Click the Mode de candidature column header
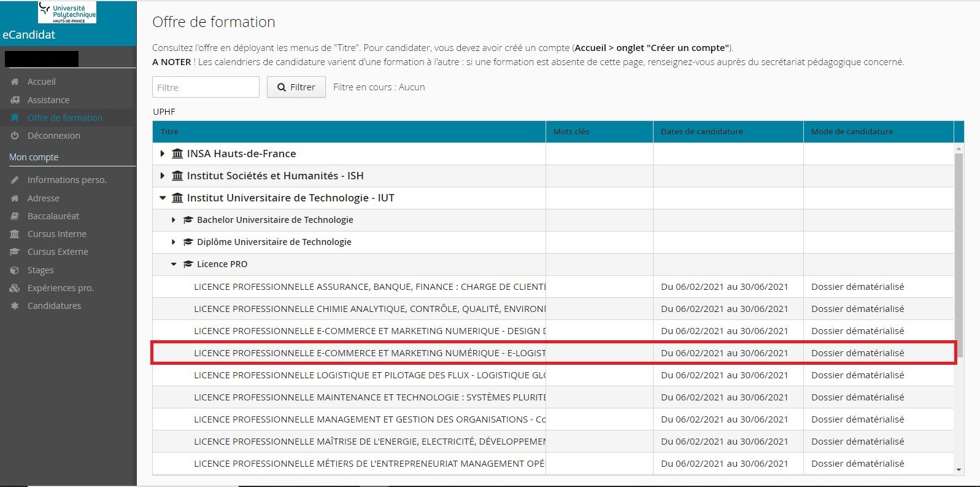Viewport: 980px width, 487px height. tap(879, 131)
